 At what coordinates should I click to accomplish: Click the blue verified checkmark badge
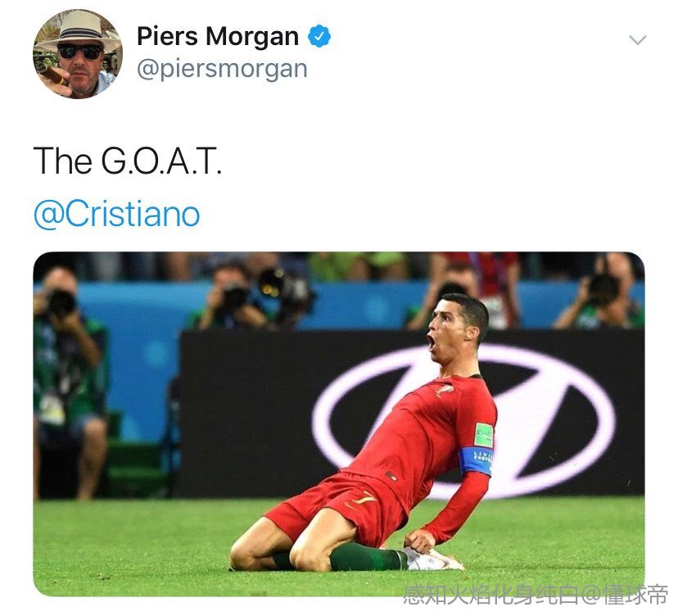[x=319, y=36]
